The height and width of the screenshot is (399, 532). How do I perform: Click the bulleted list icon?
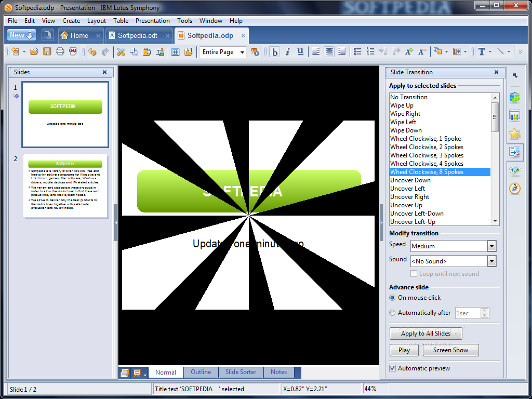click(x=357, y=51)
